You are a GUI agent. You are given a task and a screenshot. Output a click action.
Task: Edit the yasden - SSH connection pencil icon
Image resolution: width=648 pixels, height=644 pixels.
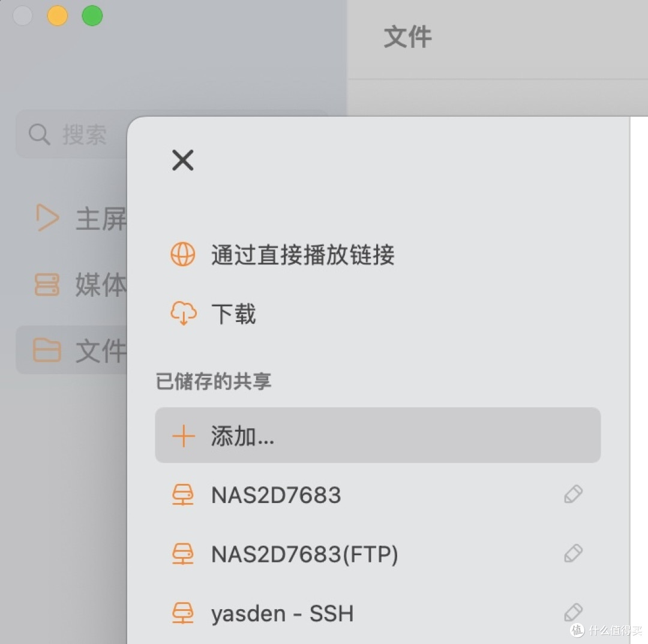(x=573, y=611)
